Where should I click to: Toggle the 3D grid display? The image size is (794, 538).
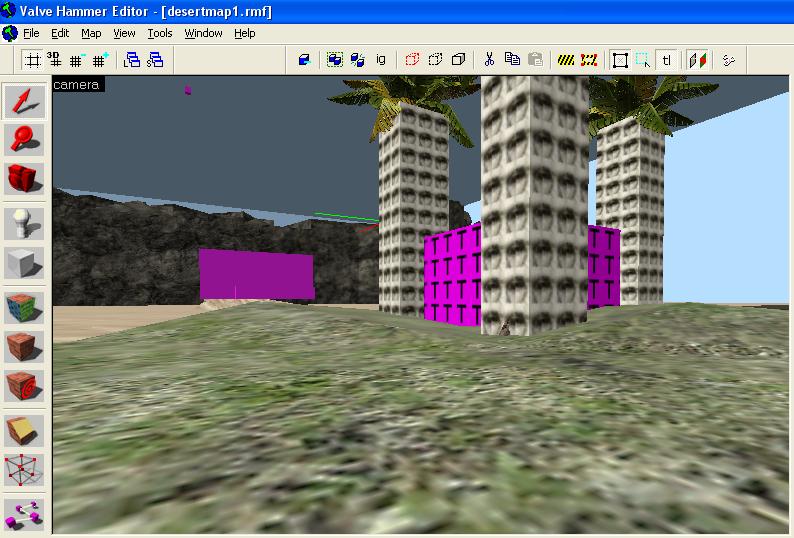(54, 60)
